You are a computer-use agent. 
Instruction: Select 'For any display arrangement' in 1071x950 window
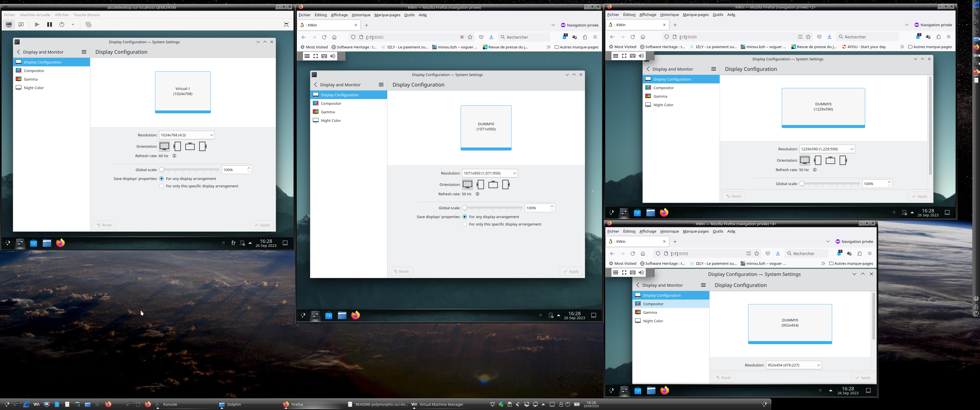coord(465,217)
